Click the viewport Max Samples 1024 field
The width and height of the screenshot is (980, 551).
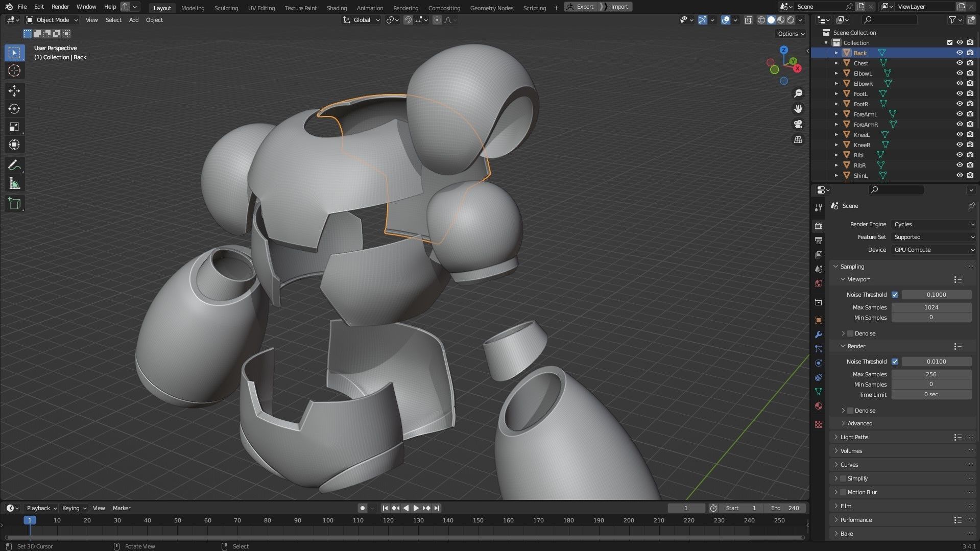click(x=931, y=307)
